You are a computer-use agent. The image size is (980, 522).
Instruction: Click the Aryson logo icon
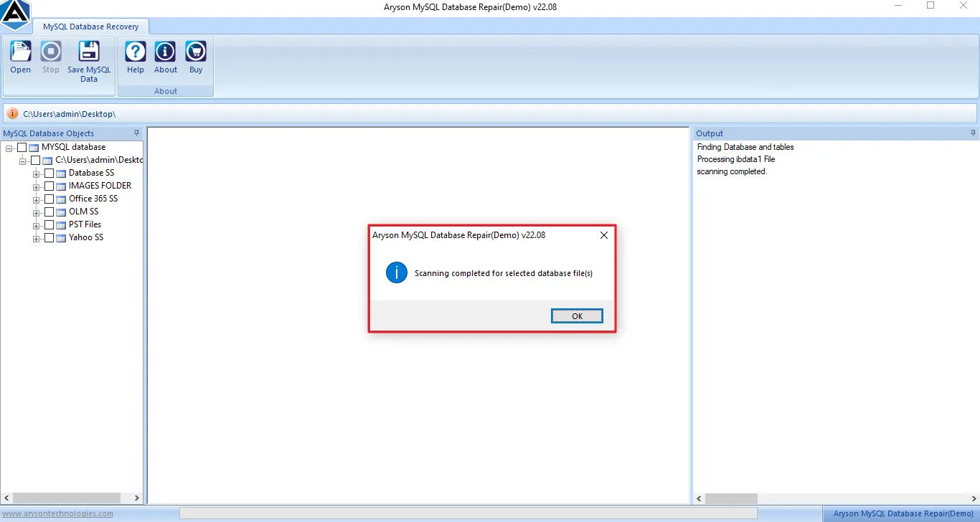15,14
